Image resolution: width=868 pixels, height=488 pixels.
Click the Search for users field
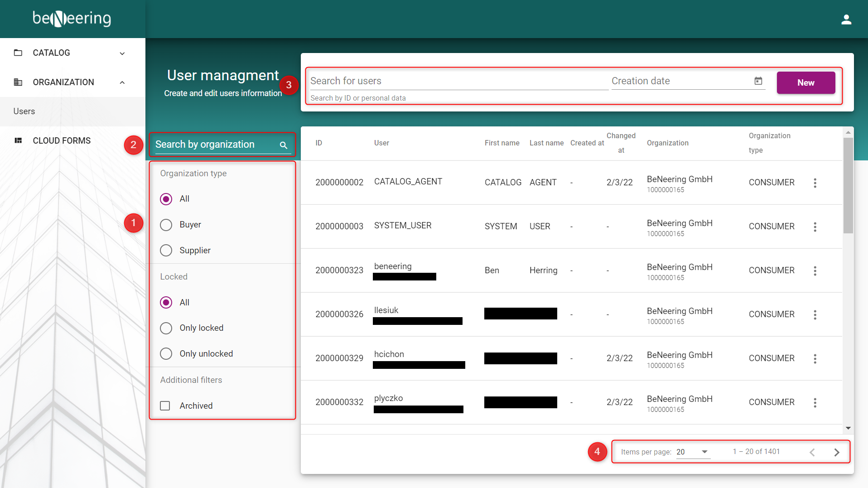[x=458, y=81]
